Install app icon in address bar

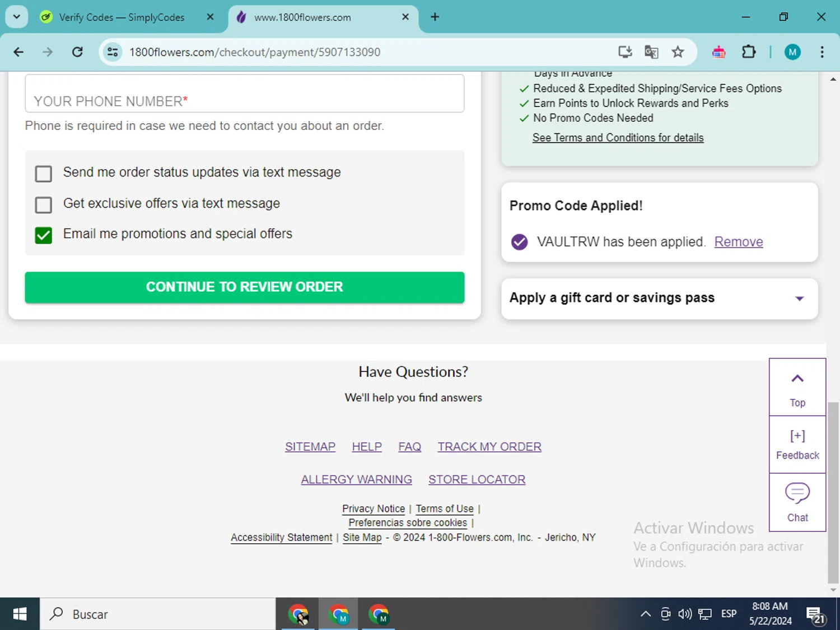tap(625, 52)
